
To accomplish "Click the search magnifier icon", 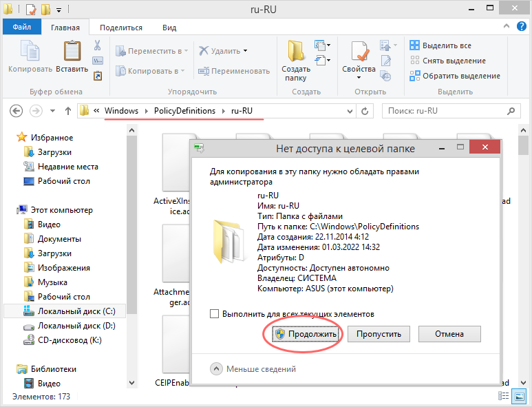I will (x=511, y=111).
